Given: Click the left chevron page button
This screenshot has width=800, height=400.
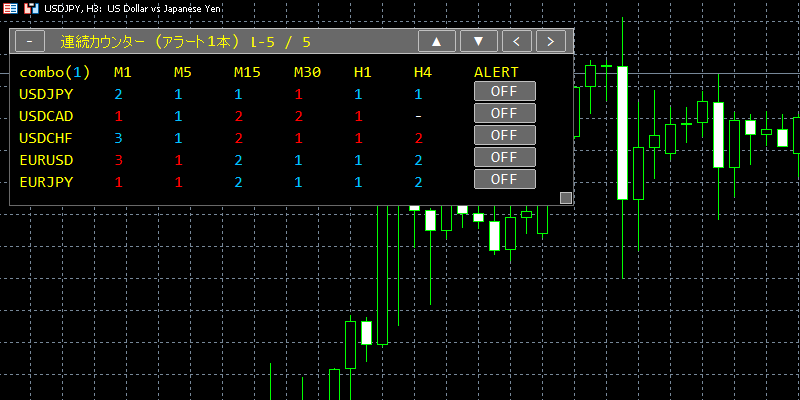Looking at the screenshot, I should 517,41.
